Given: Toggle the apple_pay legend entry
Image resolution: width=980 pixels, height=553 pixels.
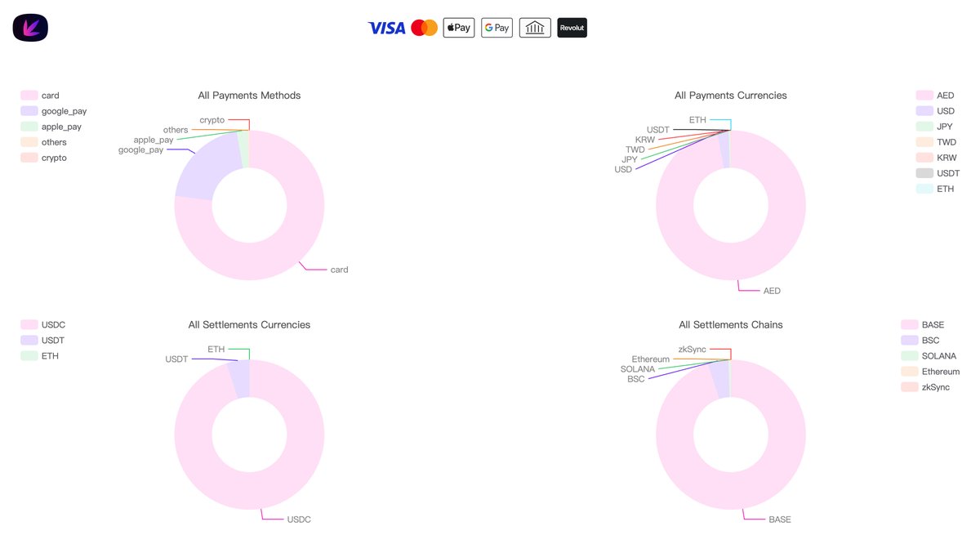Looking at the screenshot, I should pos(51,127).
